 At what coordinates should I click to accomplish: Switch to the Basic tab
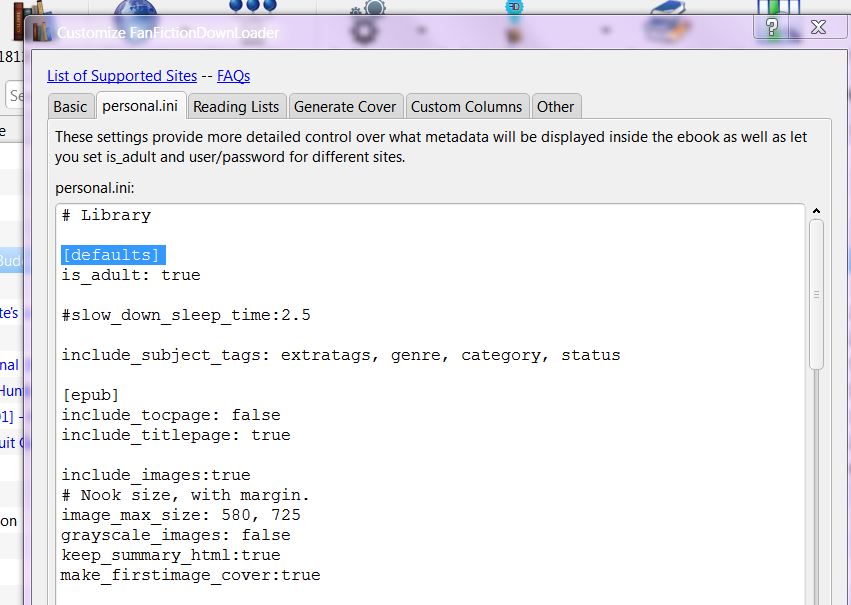(x=70, y=107)
